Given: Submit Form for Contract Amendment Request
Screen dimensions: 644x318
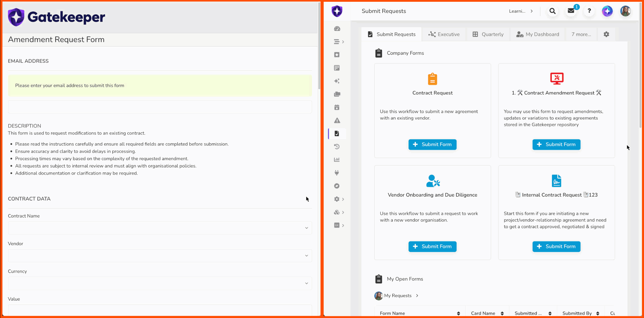Looking at the screenshot, I should (x=556, y=145).
